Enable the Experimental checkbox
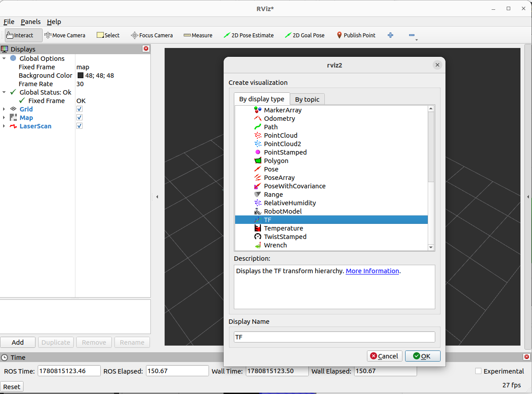Screen dimensions: 532x394 tap(478, 371)
